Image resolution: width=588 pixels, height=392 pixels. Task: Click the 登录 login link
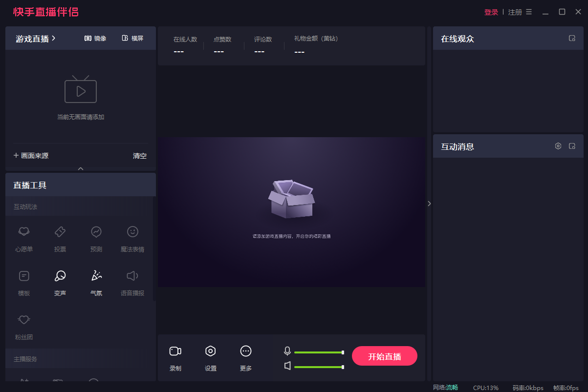point(491,12)
